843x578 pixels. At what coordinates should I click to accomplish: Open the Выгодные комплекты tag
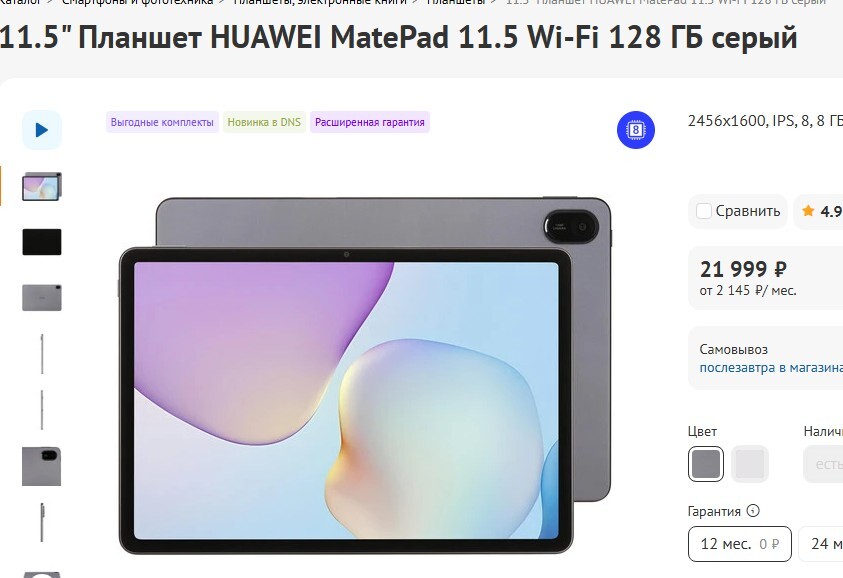pos(162,122)
